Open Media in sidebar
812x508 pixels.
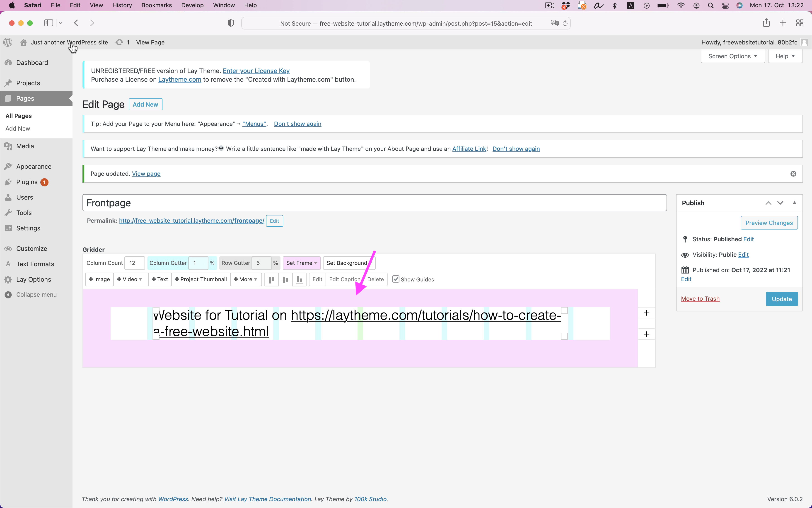tap(25, 146)
